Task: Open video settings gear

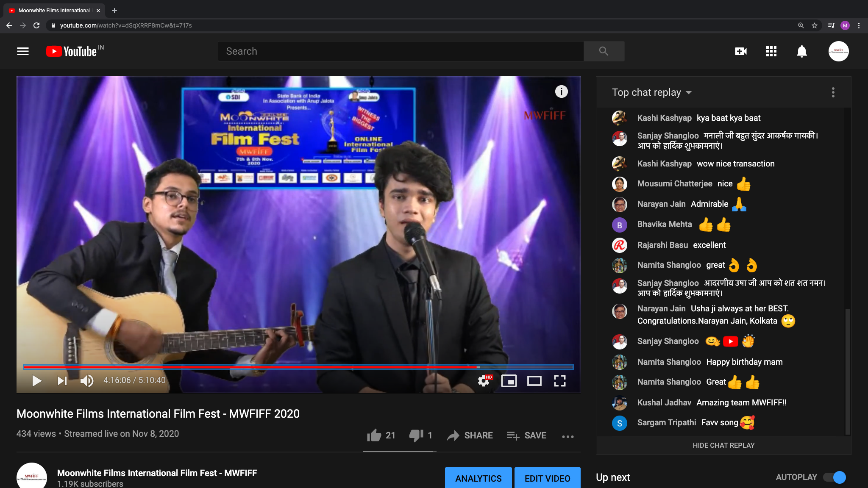Action: pos(484,381)
